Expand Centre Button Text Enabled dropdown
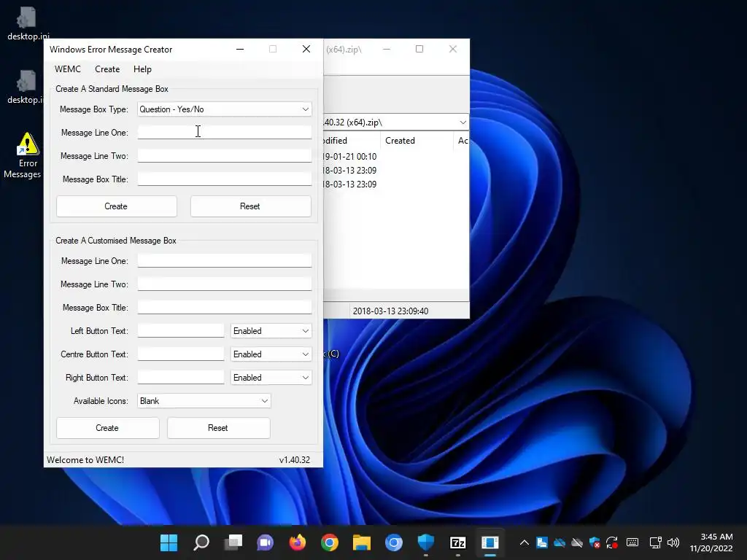 point(306,354)
